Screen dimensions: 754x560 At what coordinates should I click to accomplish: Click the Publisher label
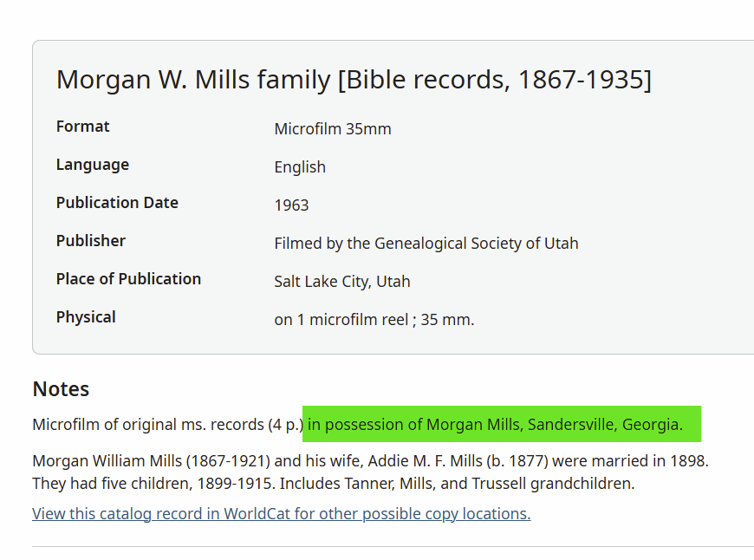90,240
